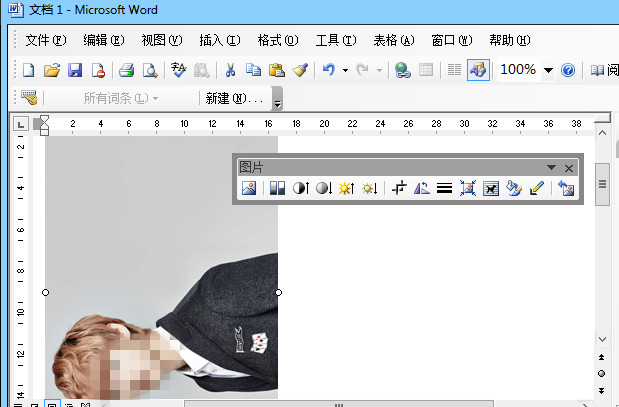Click the Format Painter brush icon
The height and width of the screenshot is (407, 619).
pos(300,70)
